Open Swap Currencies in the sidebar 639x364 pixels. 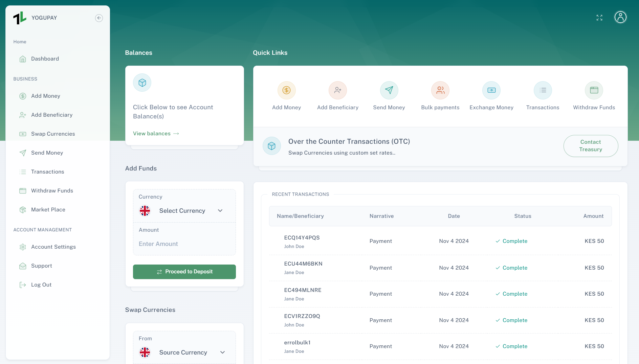pos(53,134)
